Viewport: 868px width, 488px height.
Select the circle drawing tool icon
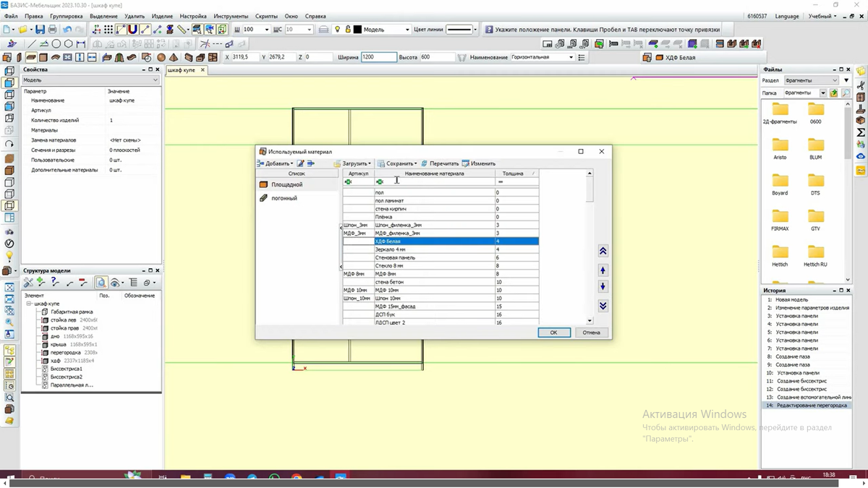tap(56, 44)
